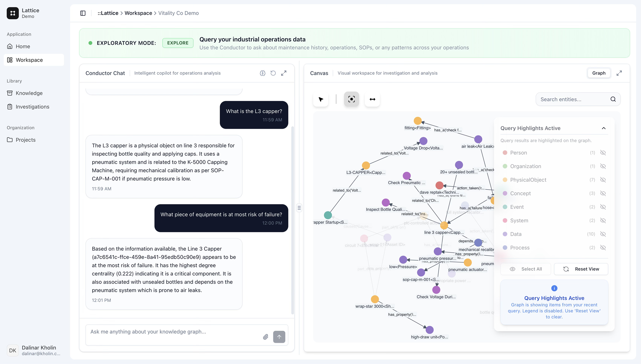Toggle the sidebar panel icon
641x364 pixels.
(x=83, y=13)
